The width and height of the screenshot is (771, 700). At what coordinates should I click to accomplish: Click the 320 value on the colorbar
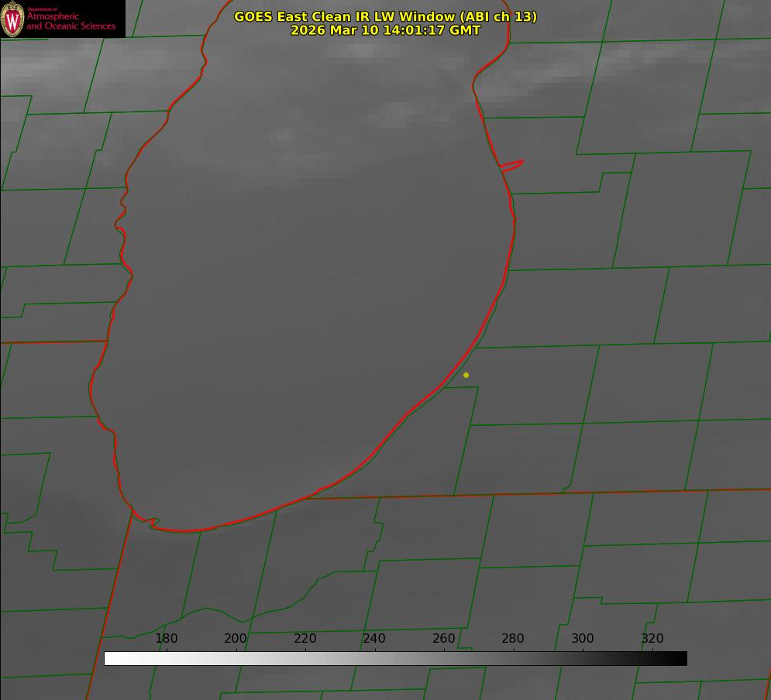point(652,639)
